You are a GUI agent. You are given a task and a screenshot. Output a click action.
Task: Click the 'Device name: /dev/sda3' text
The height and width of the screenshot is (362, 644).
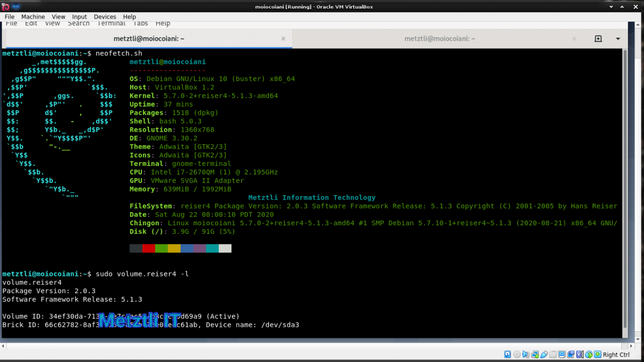pyautogui.click(x=253, y=325)
